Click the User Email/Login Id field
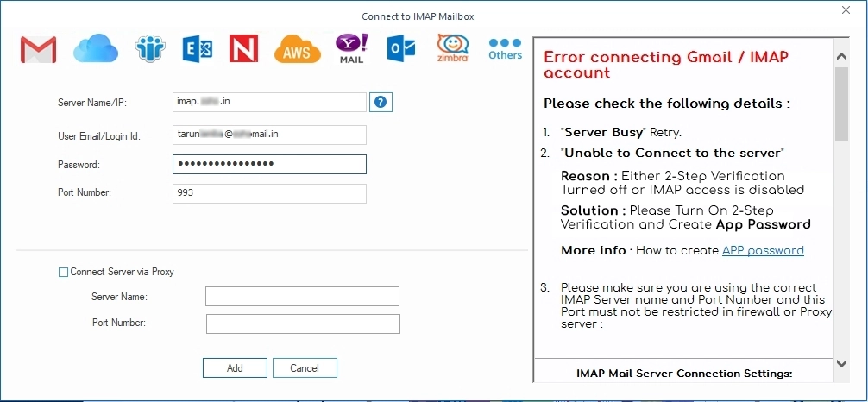868x402 pixels. (269, 135)
